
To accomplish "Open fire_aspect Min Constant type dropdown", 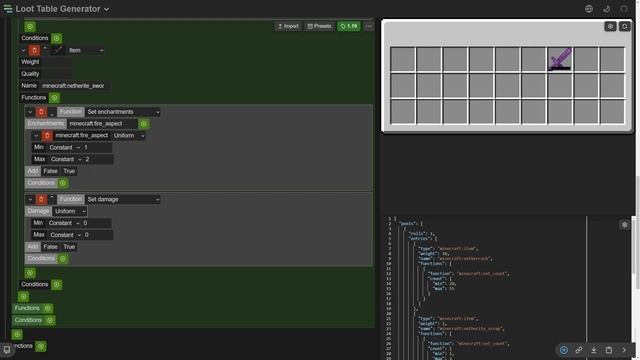I will click(64, 147).
